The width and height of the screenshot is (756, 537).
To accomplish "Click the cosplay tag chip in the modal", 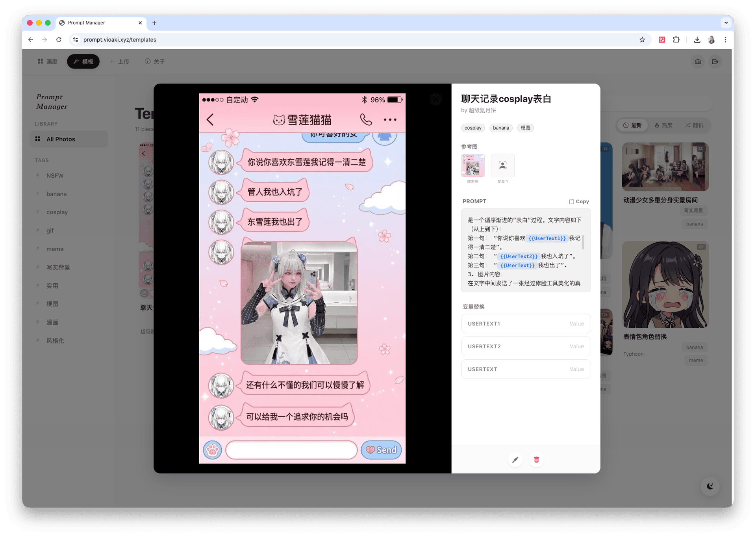I will click(x=473, y=128).
